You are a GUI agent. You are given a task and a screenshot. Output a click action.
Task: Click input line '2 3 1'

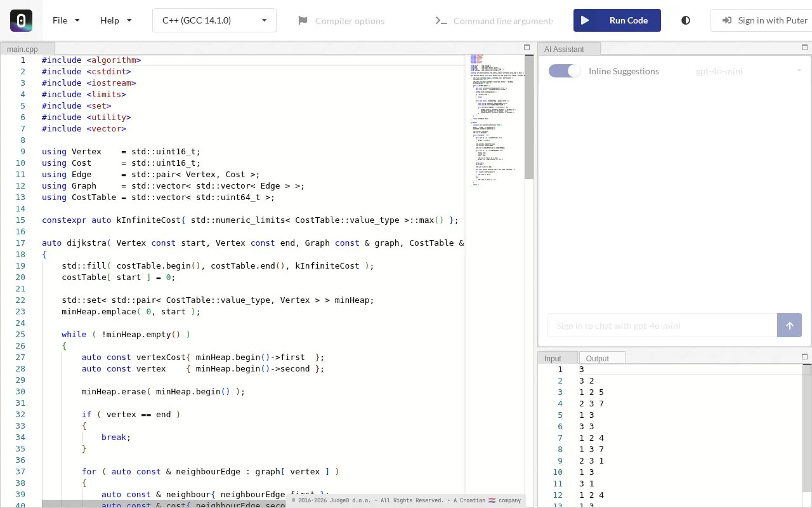pyautogui.click(x=591, y=461)
